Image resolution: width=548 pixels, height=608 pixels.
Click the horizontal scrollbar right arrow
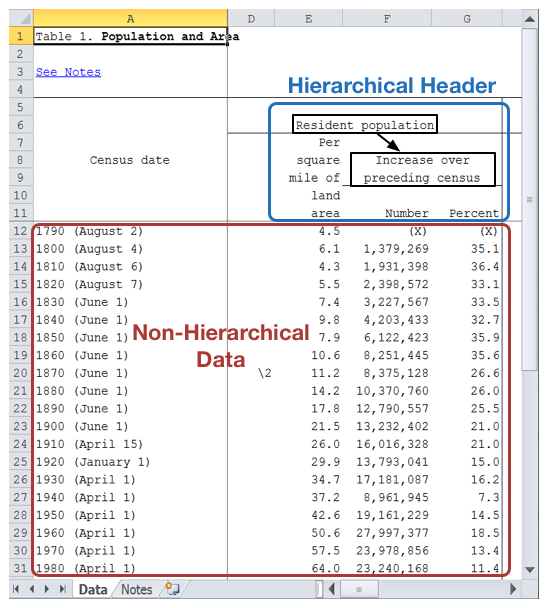point(513,589)
